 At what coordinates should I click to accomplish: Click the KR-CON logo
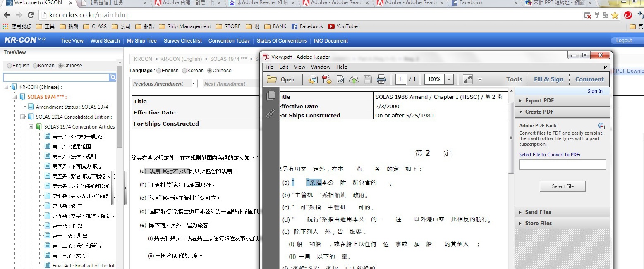(25, 40)
